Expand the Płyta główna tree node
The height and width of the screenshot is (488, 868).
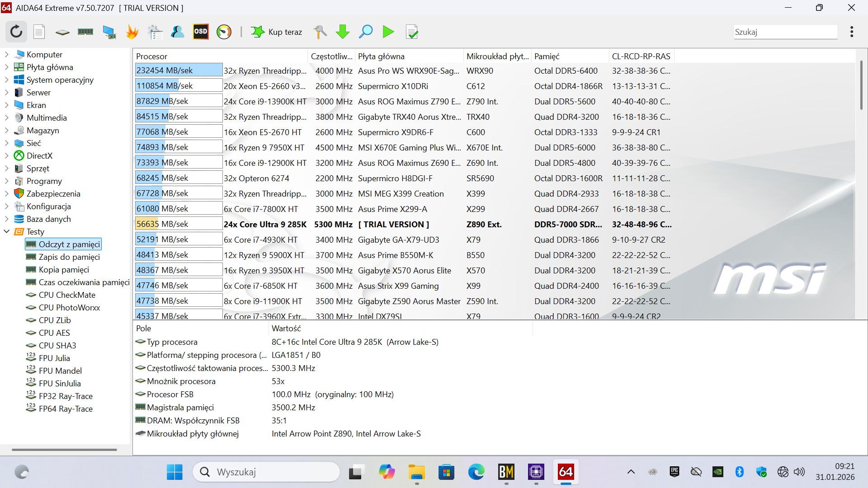(x=6, y=67)
